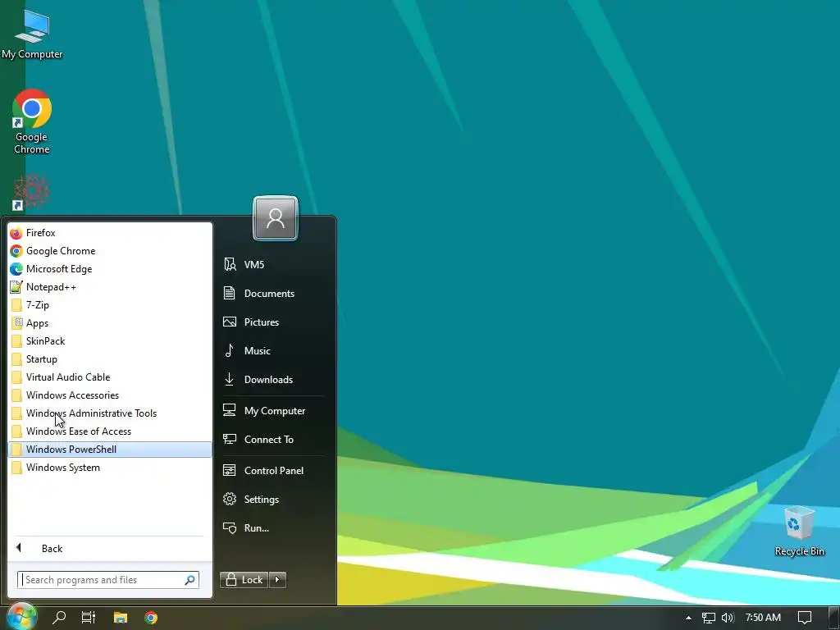This screenshot has width=840, height=630.
Task: Open the notification center icon
Action: tap(805, 618)
